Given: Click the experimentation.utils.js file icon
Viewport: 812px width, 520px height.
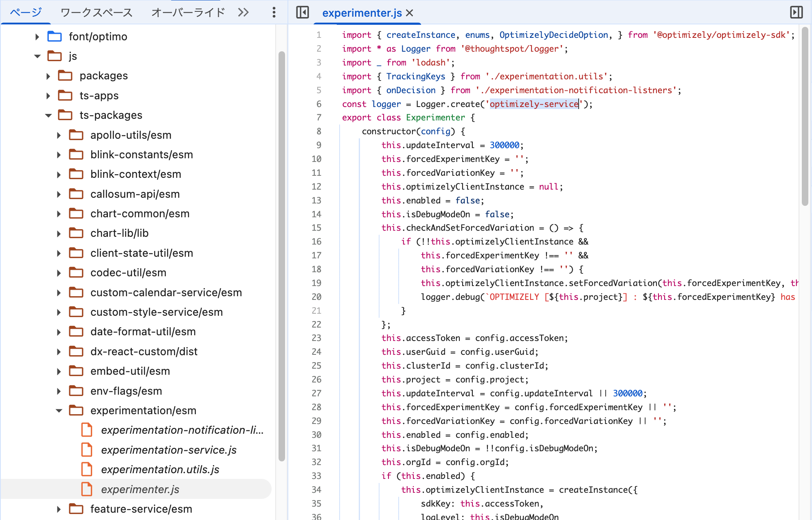Looking at the screenshot, I should click(x=87, y=469).
